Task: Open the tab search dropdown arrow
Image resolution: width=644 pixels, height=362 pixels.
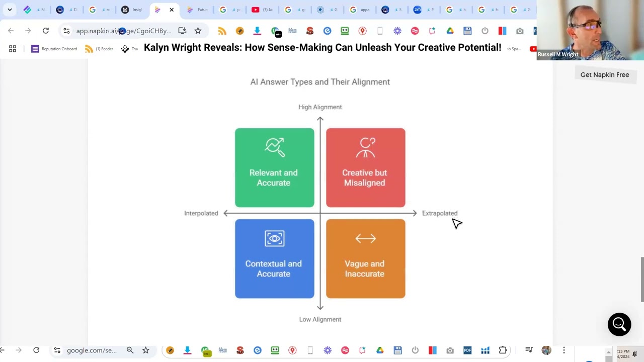Action: point(10,10)
